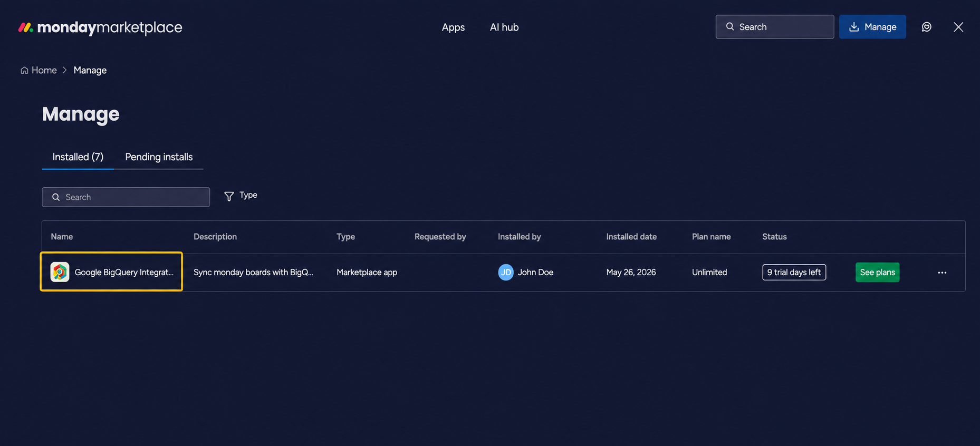The height and width of the screenshot is (446, 980).
Task: Click the John Doe installer name
Action: tap(535, 272)
